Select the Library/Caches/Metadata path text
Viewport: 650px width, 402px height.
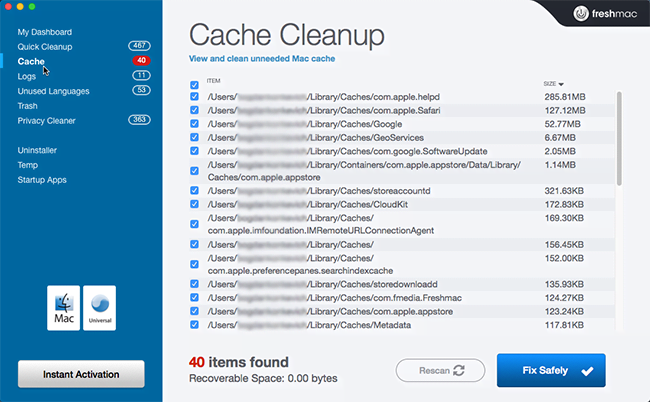309,325
